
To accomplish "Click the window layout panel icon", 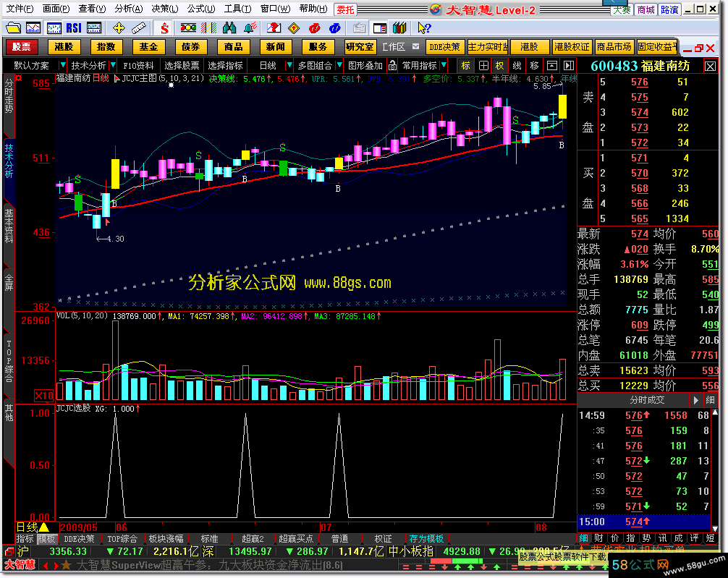I will 379,28.
